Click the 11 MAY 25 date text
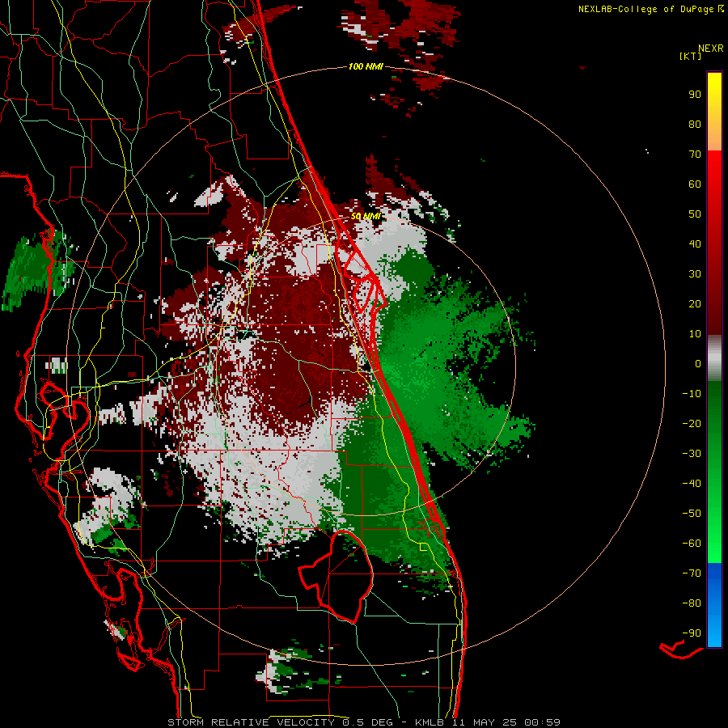The image size is (728, 728). click(x=484, y=722)
